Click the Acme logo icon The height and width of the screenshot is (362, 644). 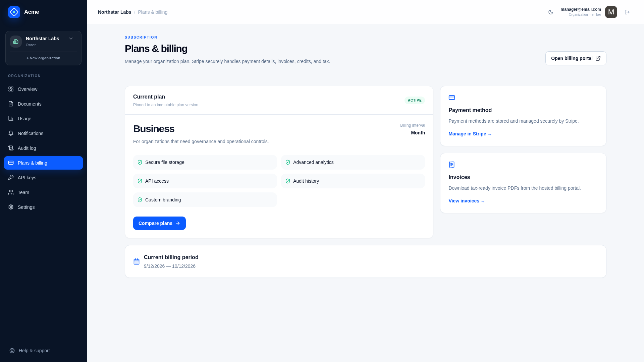click(14, 12)
